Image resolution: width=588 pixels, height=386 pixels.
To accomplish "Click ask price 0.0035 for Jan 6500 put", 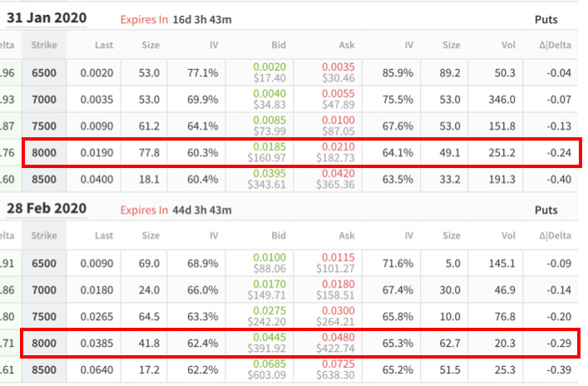I will 338,67.
